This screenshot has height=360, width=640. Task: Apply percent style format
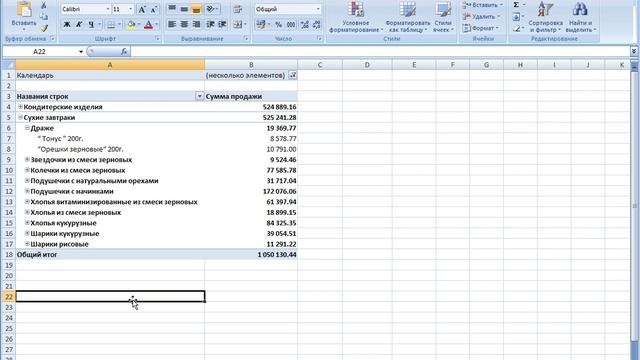(x=279, y=24)
